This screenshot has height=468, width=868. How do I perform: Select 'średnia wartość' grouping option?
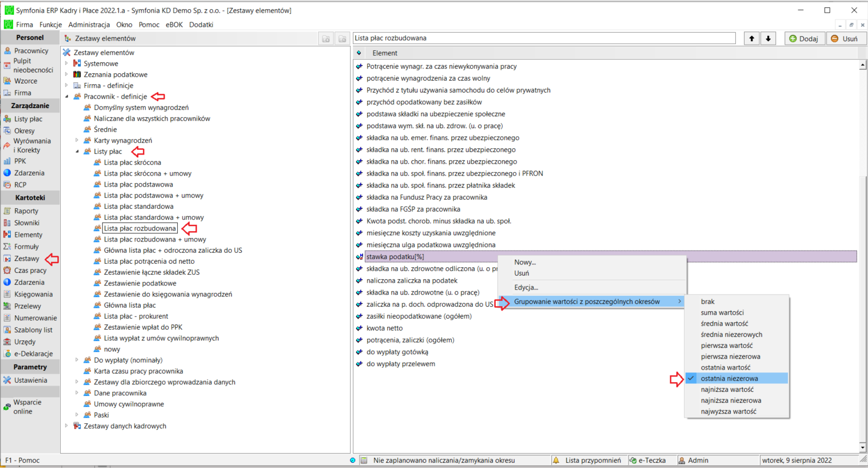pos(737,324)
